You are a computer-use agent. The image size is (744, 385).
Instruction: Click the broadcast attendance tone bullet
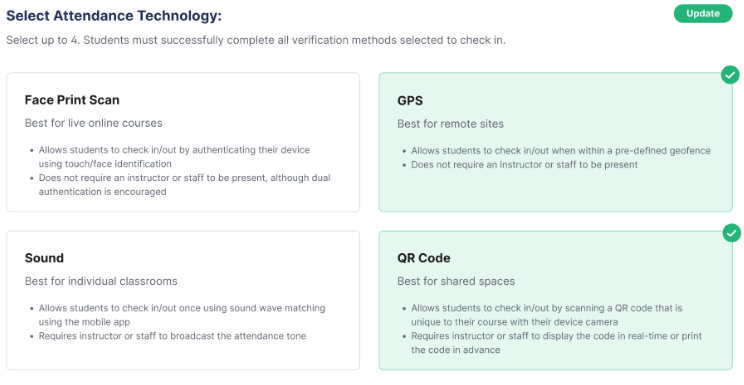172,336
